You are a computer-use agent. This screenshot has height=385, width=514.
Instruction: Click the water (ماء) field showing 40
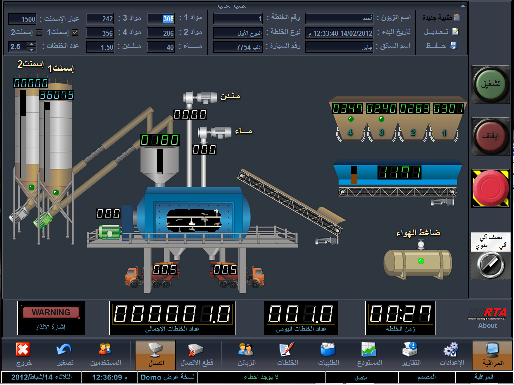(x=161, y=47)
